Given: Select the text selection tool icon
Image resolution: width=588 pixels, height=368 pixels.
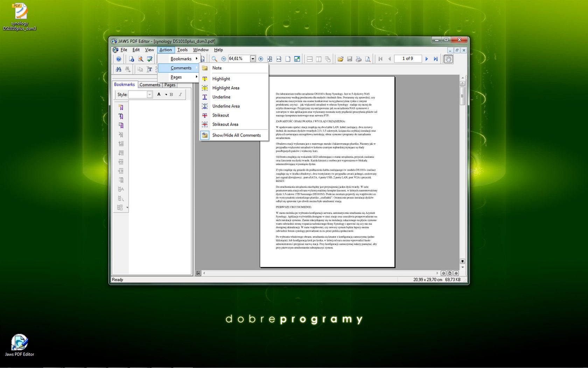Looking at the screenshot, I should (149, 69).
